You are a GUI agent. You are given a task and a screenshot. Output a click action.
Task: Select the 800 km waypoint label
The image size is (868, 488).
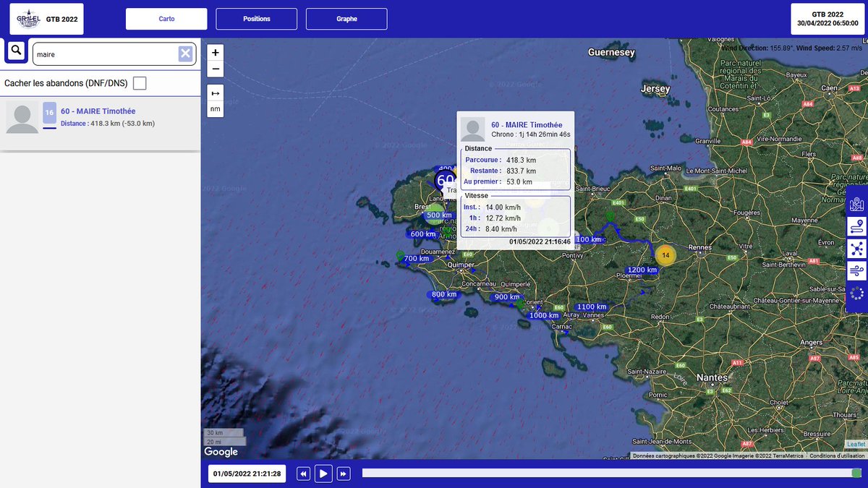[443, 294]
